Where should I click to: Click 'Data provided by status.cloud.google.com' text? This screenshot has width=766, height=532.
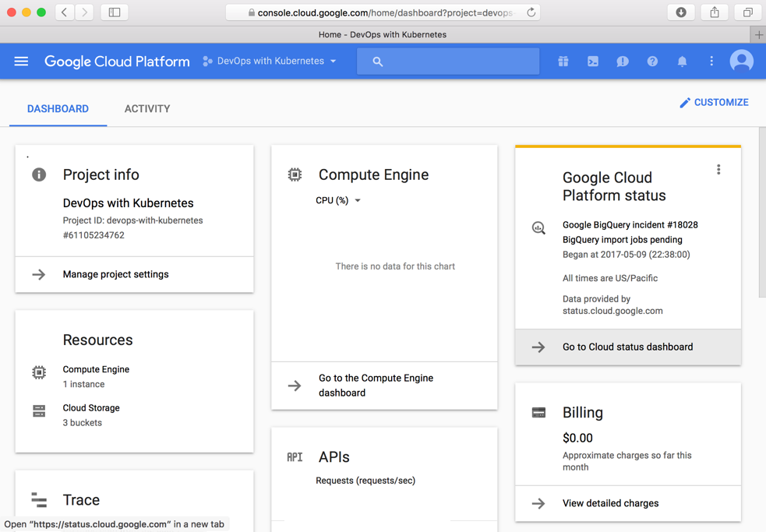tap(612, 305)
